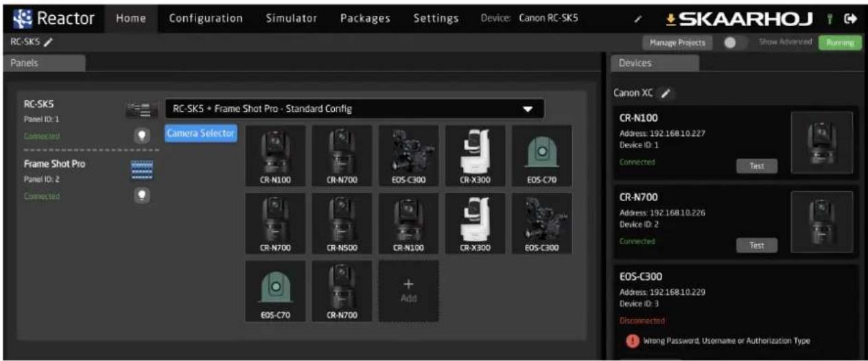Screen dimensions: 868x361
Task: Select the EOS-C70 tile next to Add
Action: (x=276, y=291)
